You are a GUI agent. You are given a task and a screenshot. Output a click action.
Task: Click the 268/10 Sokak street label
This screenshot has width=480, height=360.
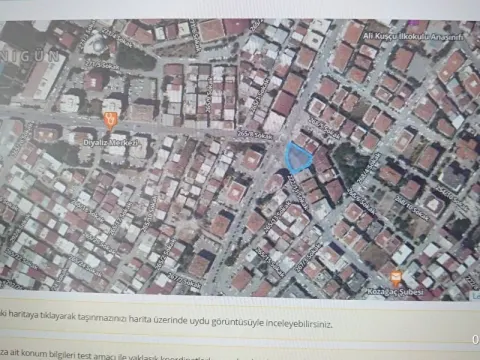[412, 208]
